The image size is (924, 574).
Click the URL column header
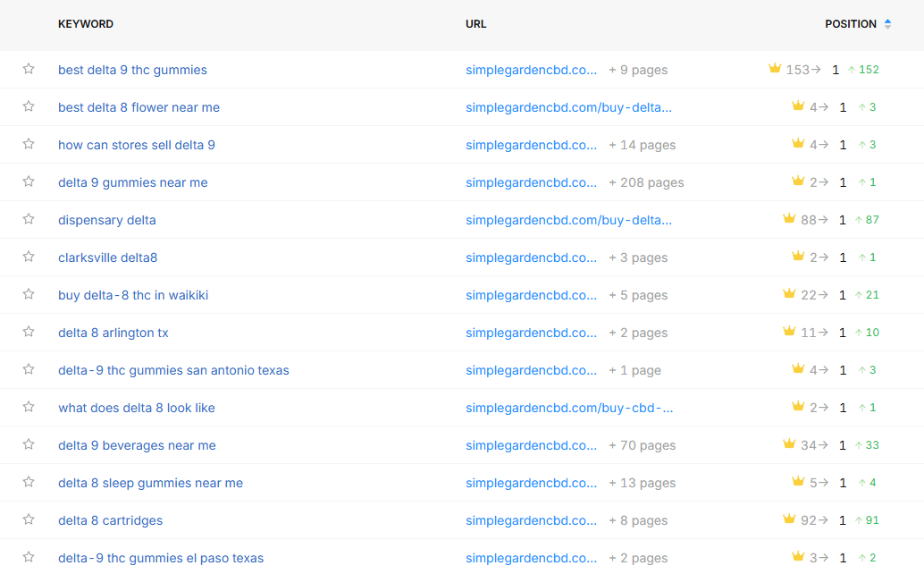(x=475, y=24)
